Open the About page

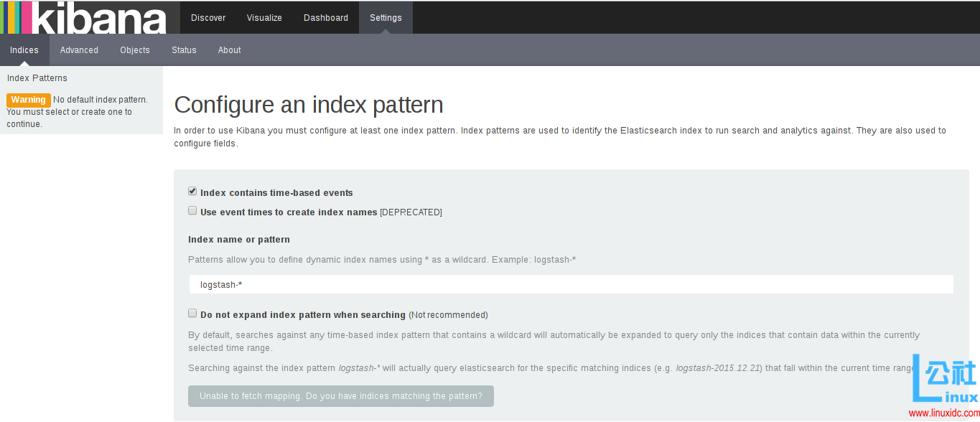tap(230, 50)
